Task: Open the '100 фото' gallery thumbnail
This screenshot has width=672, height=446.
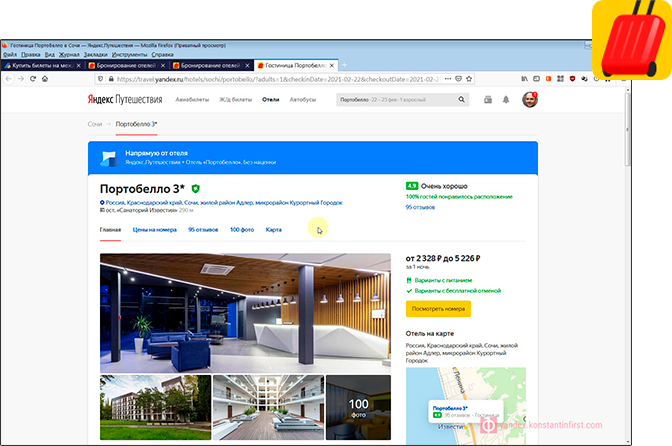Action: point(358,407)
